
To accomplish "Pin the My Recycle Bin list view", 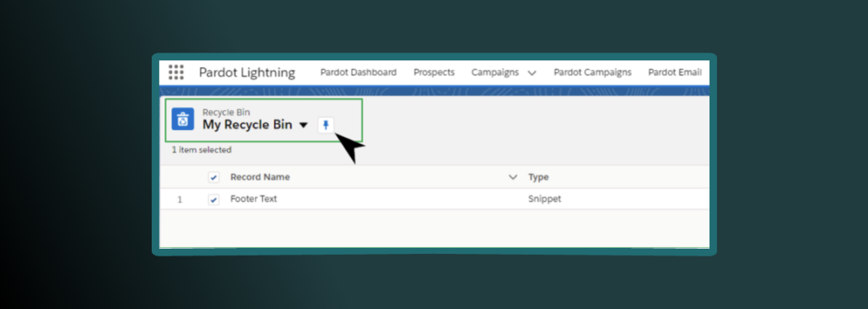I will coord(326,126).
